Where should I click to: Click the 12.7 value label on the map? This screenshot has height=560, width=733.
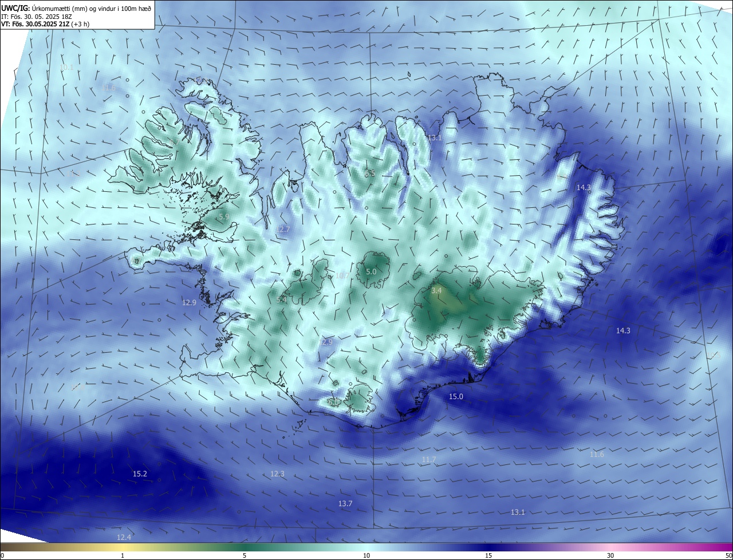(x=283, y=229)
